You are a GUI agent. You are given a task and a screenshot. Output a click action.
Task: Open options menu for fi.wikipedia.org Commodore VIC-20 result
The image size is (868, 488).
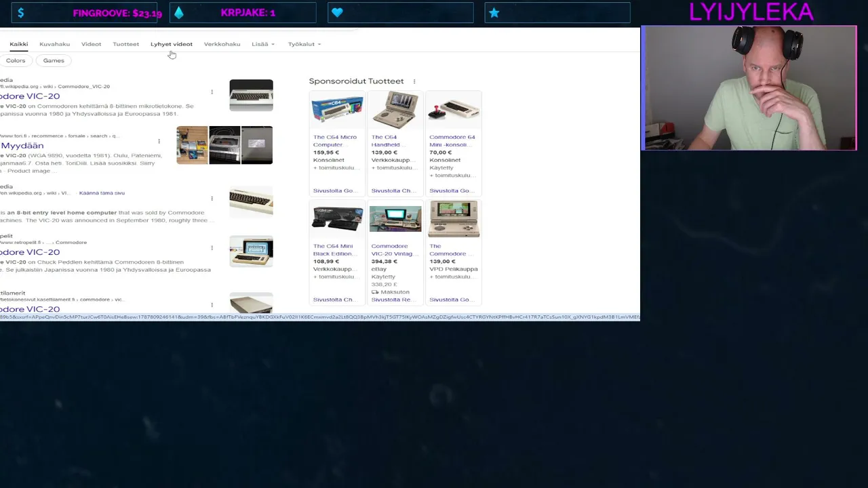212,91
